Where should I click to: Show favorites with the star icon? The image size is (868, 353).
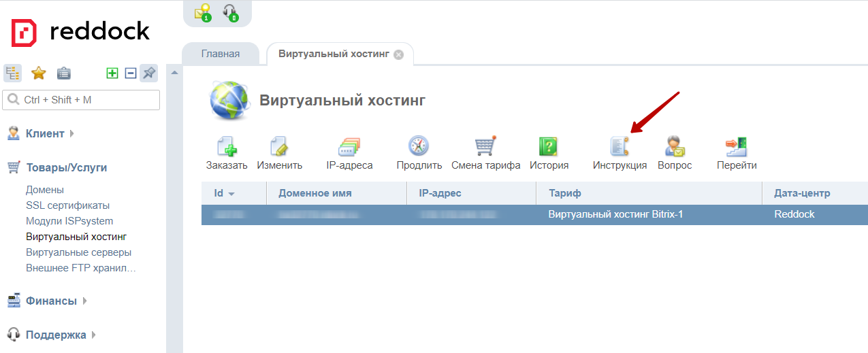click(38, 73)
